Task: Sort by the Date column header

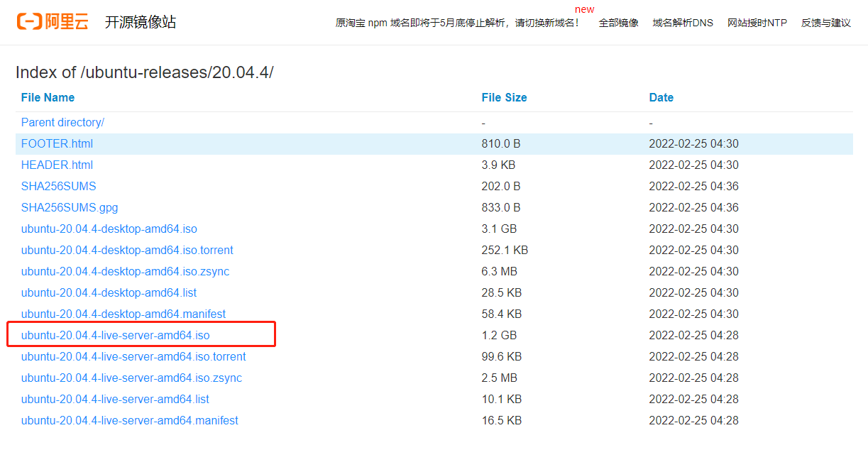Action: pyautogui.click(x=661, y=98)
